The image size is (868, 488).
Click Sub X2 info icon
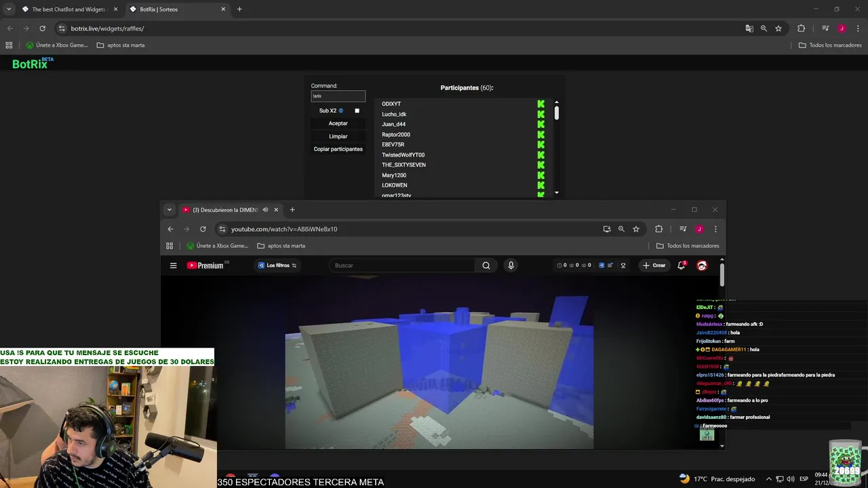[x=341, y=110]
